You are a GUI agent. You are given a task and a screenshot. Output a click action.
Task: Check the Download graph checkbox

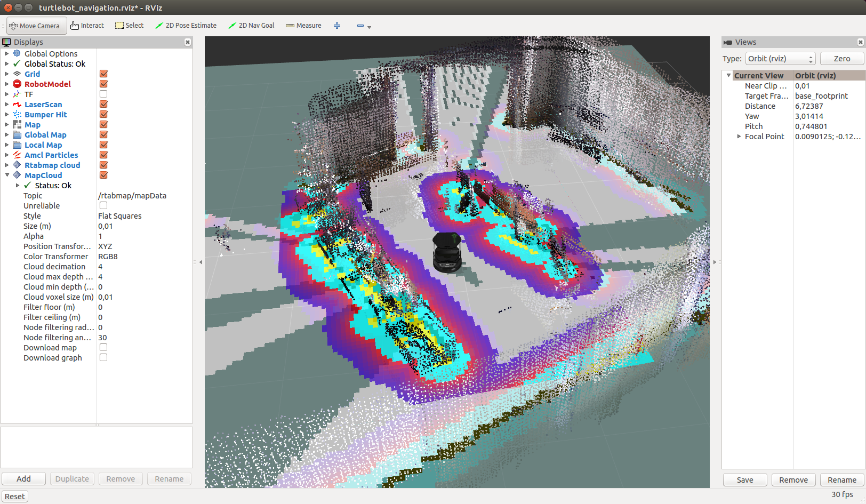point(103,357)
